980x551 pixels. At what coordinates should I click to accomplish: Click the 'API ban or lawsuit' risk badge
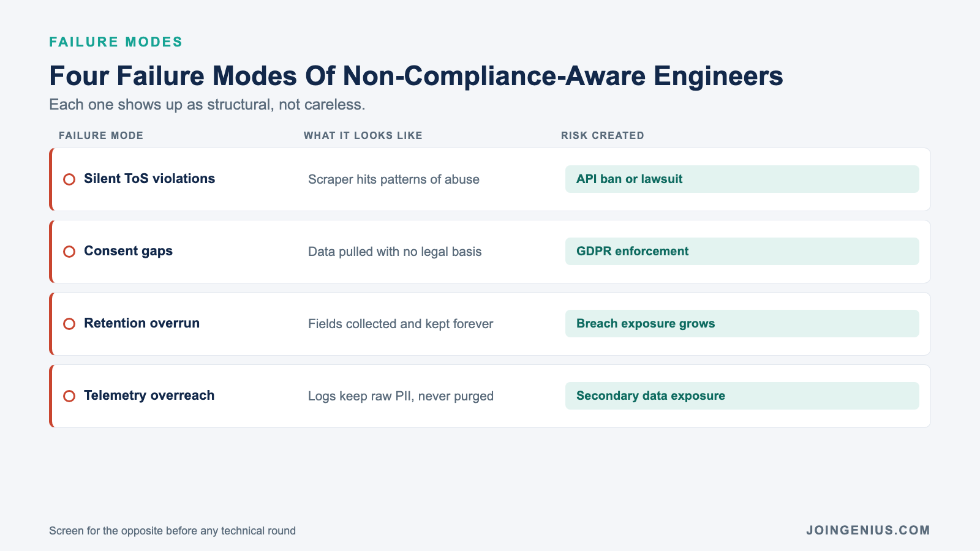(742, 179)
